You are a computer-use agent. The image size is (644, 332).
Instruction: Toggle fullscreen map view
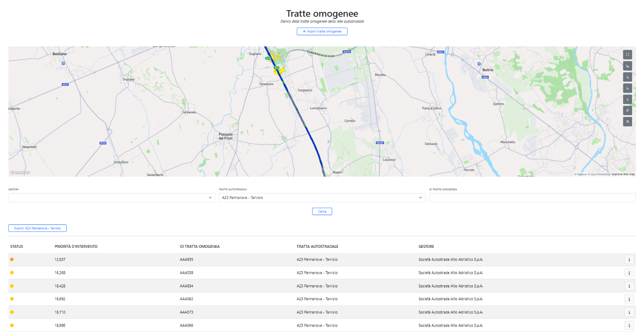tap(627, 54)
